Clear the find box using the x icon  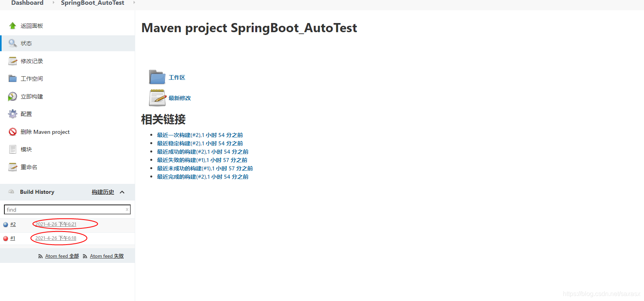127,209
